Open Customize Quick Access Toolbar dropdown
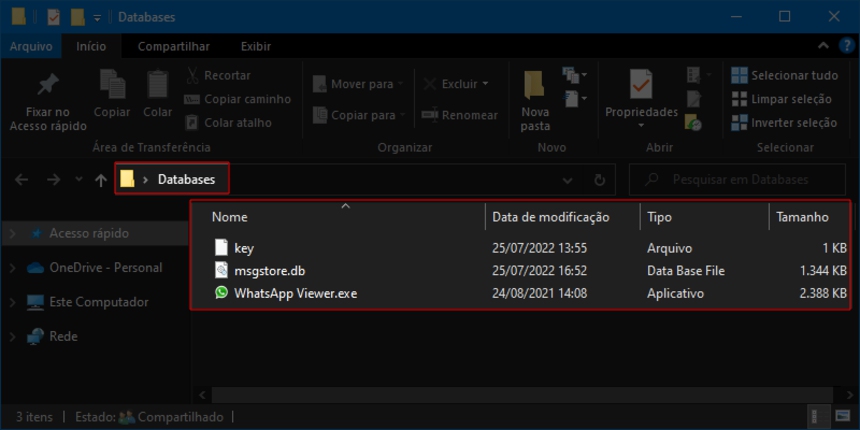860x430 pixels. [x=97, y=18]
